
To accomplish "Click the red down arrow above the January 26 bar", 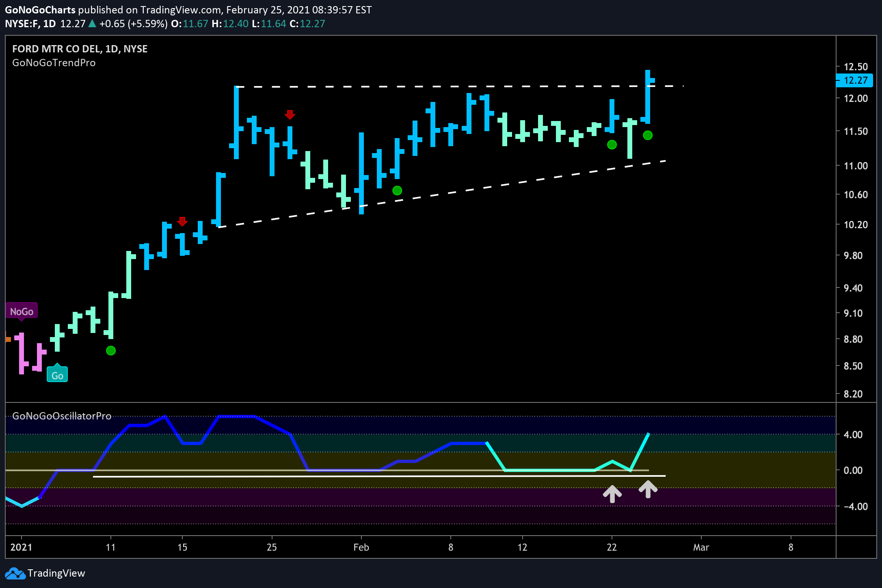I will 290,115.
